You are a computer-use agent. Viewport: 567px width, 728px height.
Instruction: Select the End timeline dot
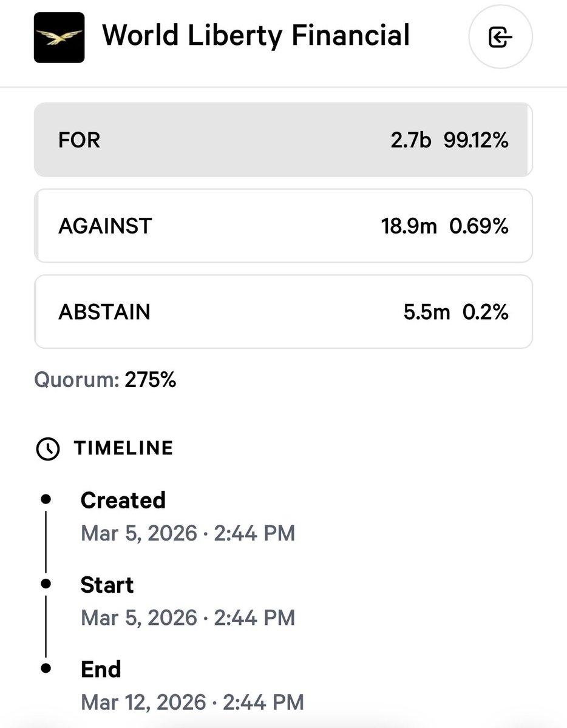(x=46, y=669)
